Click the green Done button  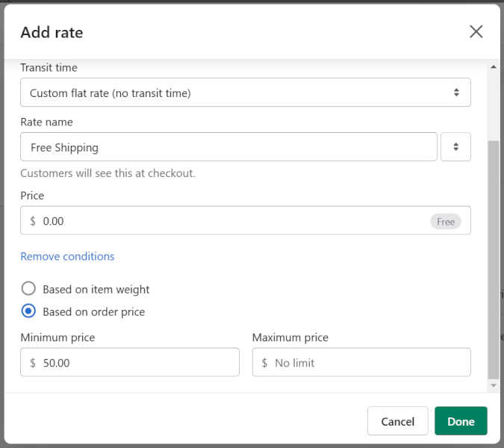coord(461,421)
